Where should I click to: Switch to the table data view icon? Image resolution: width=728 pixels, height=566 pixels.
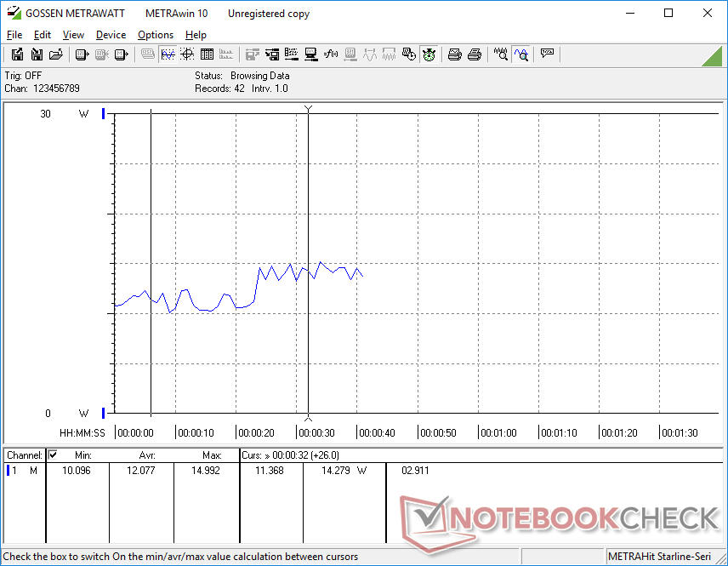coord(207,54)
